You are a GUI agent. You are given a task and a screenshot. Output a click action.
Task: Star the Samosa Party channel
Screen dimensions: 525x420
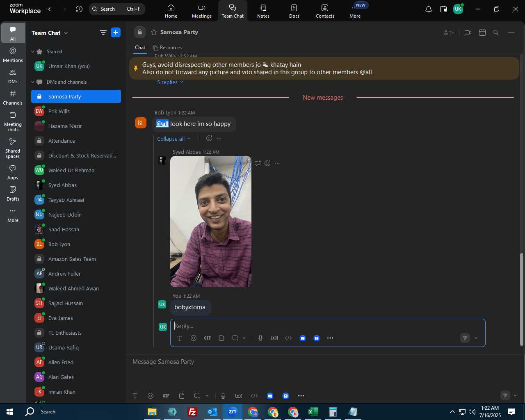coord(154,32)
